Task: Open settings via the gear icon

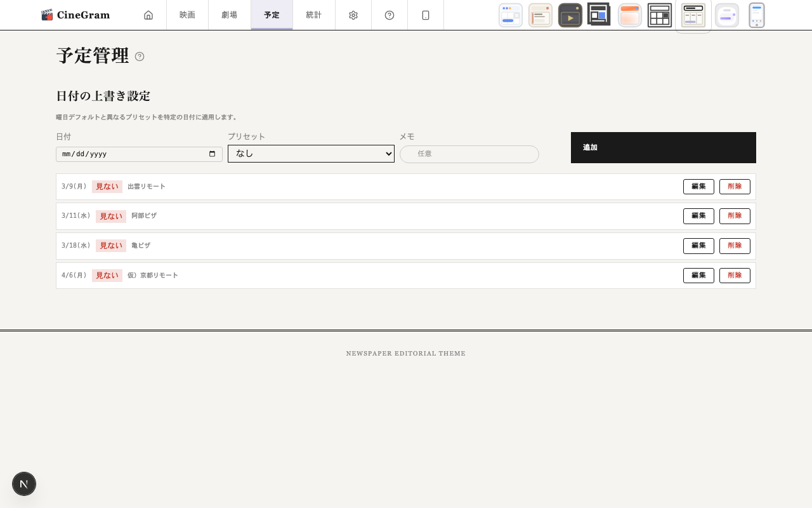Action: [353, 15]
